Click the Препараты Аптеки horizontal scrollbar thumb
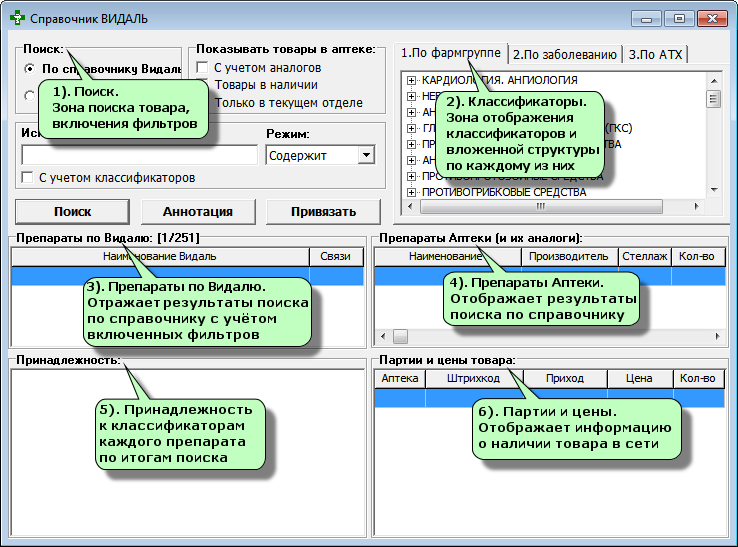 (401, 336)
